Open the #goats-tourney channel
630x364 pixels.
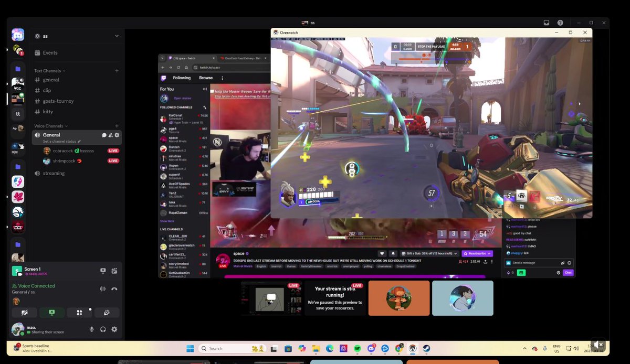(58, 101)
